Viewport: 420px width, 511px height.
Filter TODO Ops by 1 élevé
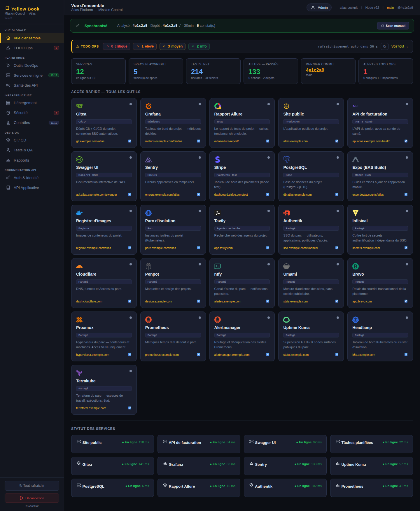coord(145,46)
